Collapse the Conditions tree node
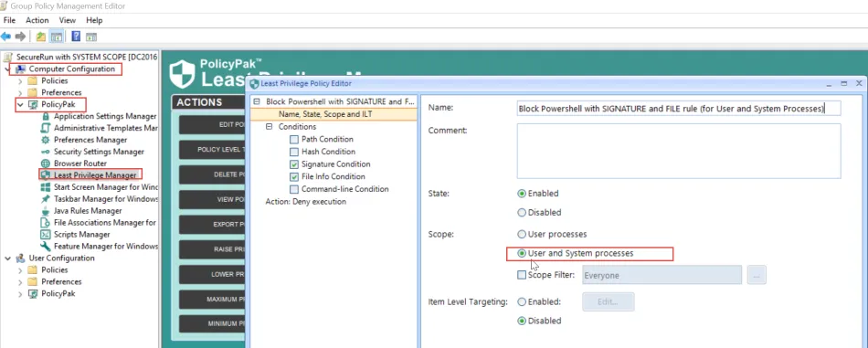Image resolution: width=868 pixels, height=348 pixels. pyautogui.click(x=269, y=127)
